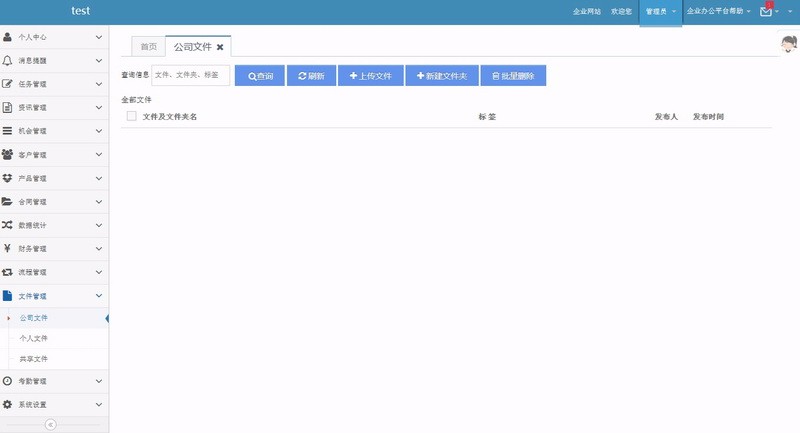This screenshot has width=800, height=433.
Task: Click the 刷新 refresh button
Action: tap(311, 75)
